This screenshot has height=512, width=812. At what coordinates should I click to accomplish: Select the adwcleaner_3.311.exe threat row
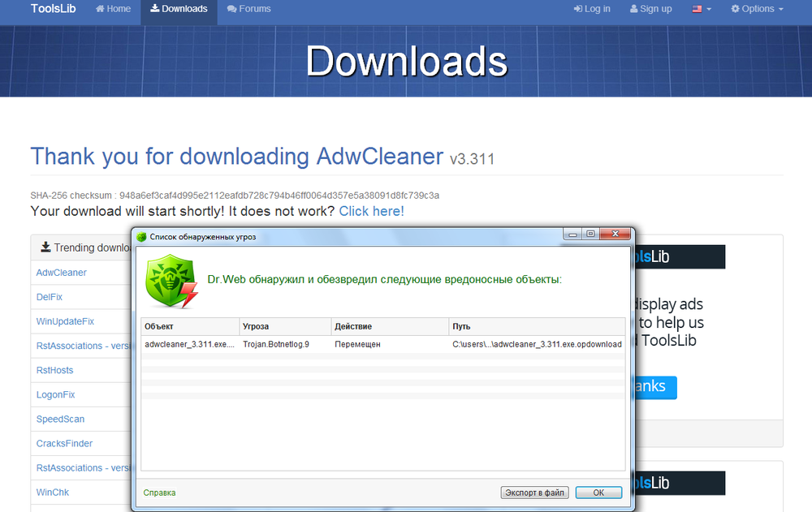coord(383,344)
